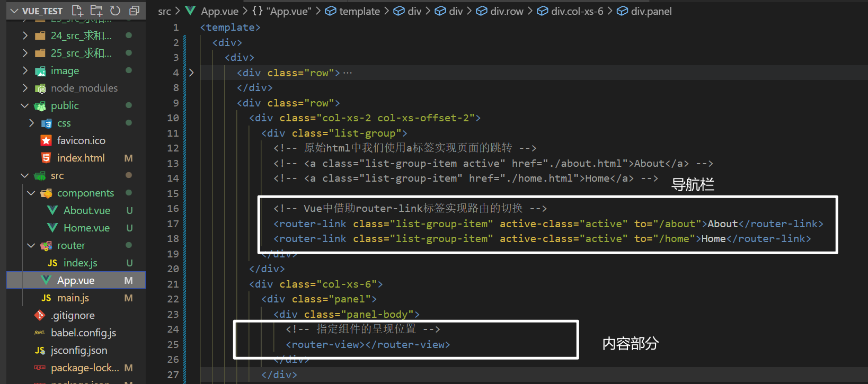Screen dimensions: 868x384
Task: Click the to="/about" attribute on line 17
Action: tap(667, 224)
